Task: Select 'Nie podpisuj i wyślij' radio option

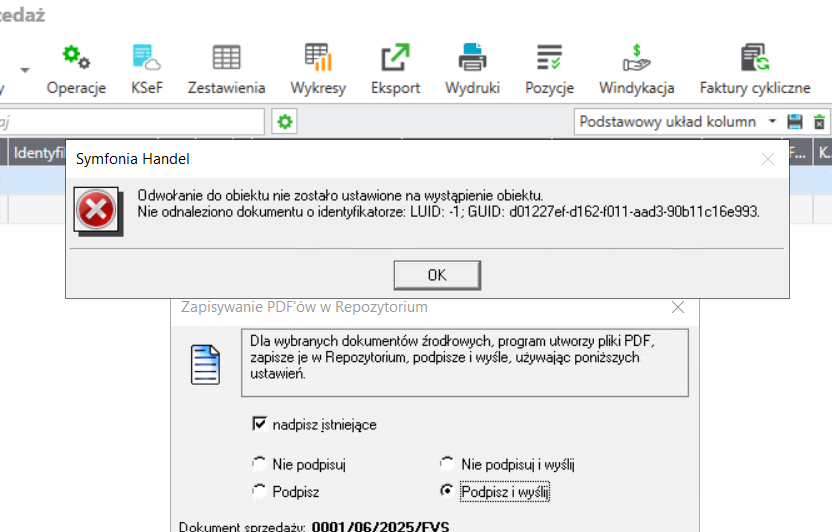Action: coord(447,464)
